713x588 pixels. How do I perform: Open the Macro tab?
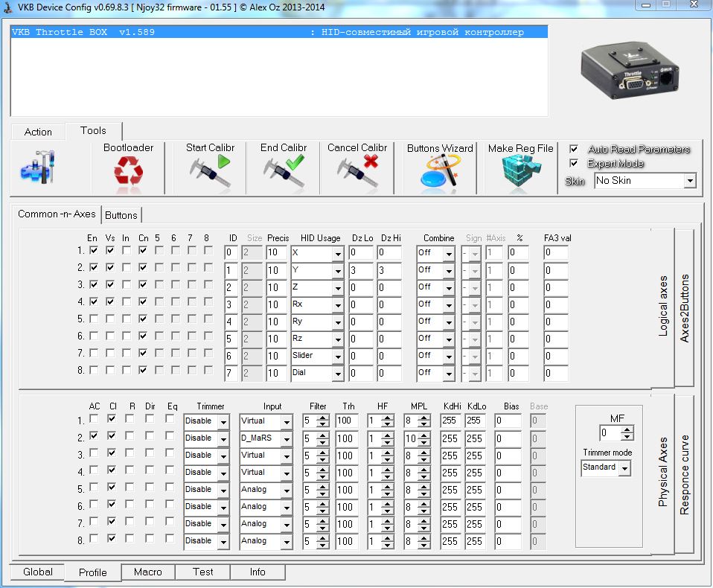coord(147,572)
